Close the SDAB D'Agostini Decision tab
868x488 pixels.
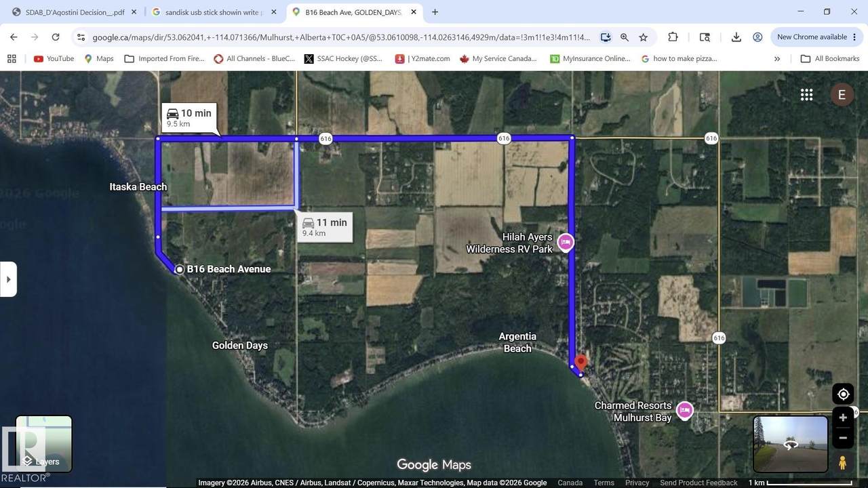pos(134,12)
